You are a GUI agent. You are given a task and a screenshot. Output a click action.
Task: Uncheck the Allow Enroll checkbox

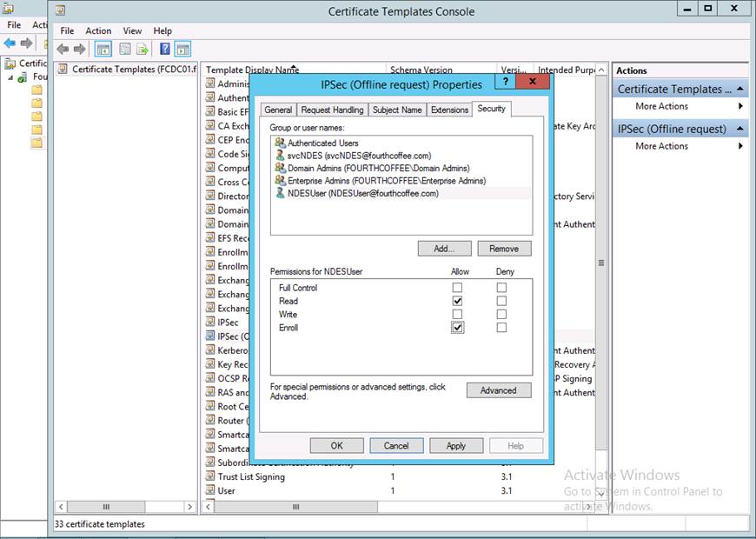click(x=457, y=328)
